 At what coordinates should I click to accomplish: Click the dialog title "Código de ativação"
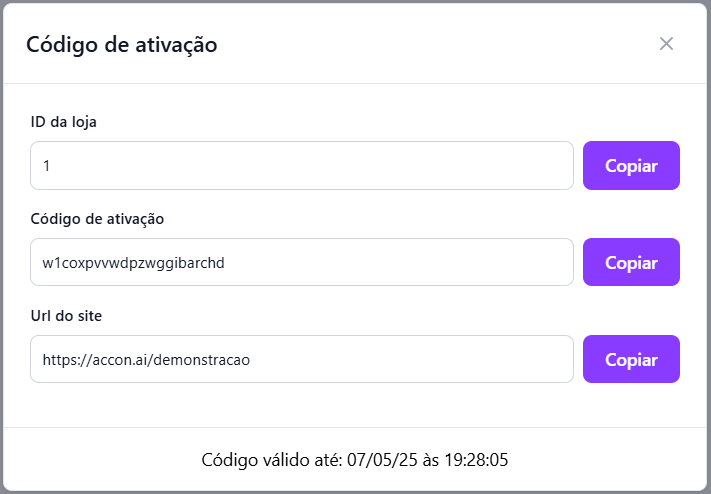pyautogui.click(x=121, y=45)
